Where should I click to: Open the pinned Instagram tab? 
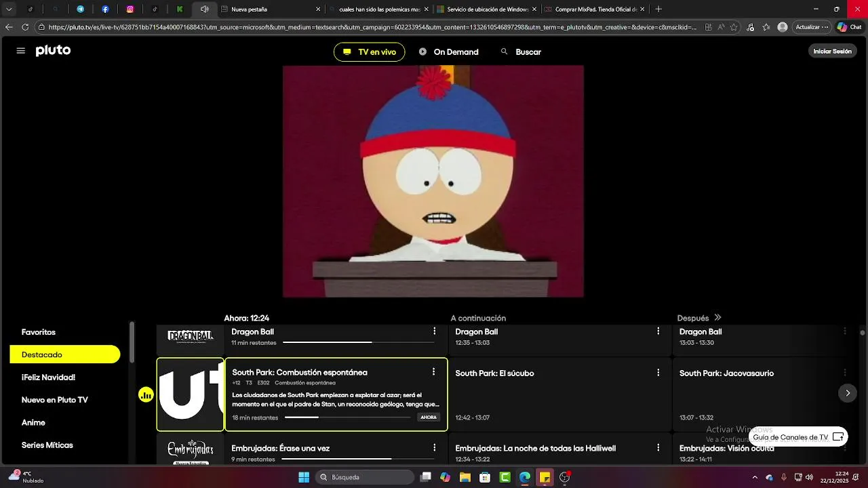click(130, 9)
